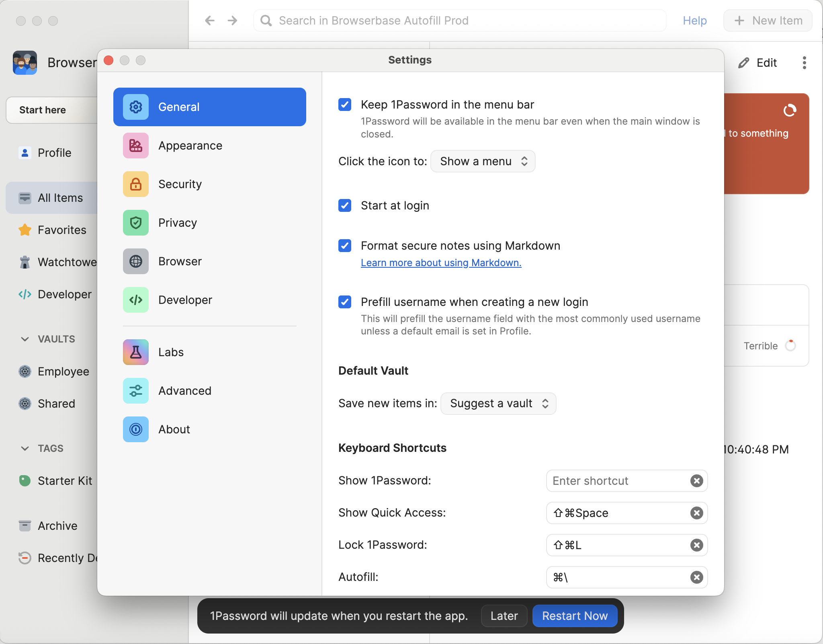Open the Labs flask icon
The width and height of the screenshot is (823, 644).
[136, 352]
